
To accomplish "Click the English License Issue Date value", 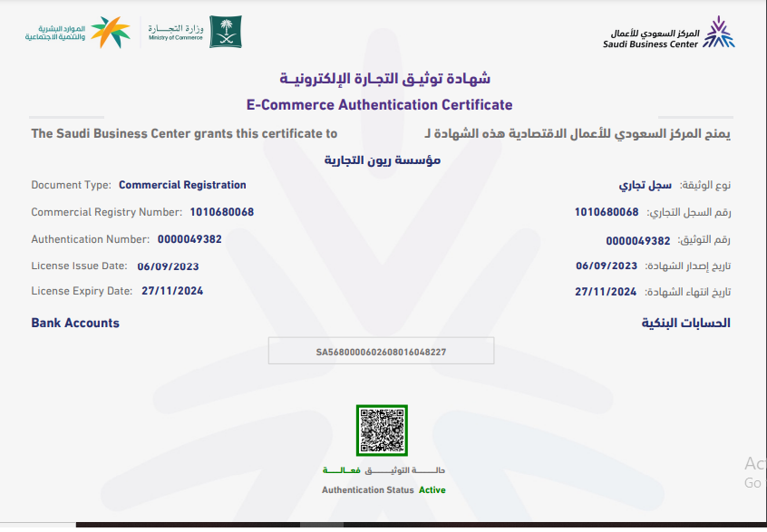I will [168, 266].
